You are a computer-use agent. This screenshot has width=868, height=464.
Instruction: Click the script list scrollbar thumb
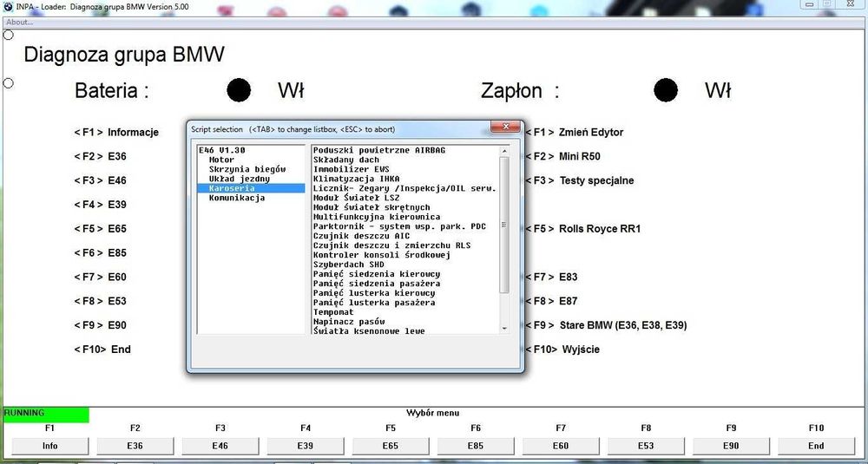pos(503,225)
